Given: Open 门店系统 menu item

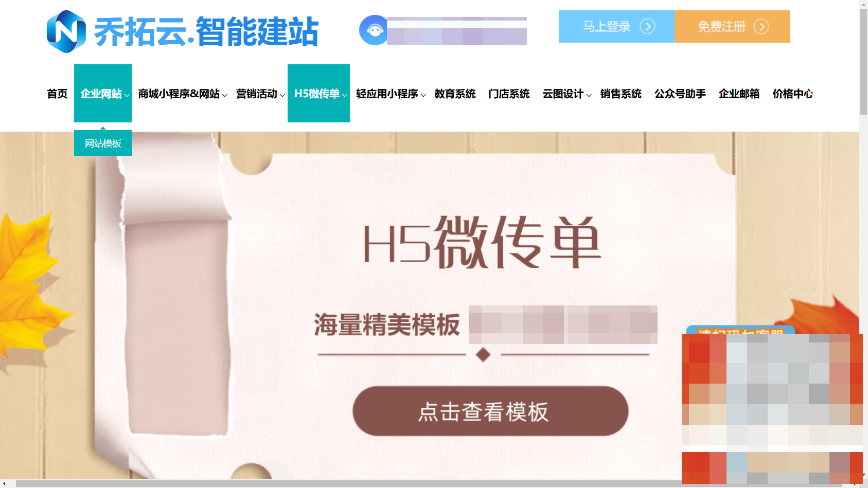Looking at the screenshot, I should pyautogui.click(x=509, y=94).
